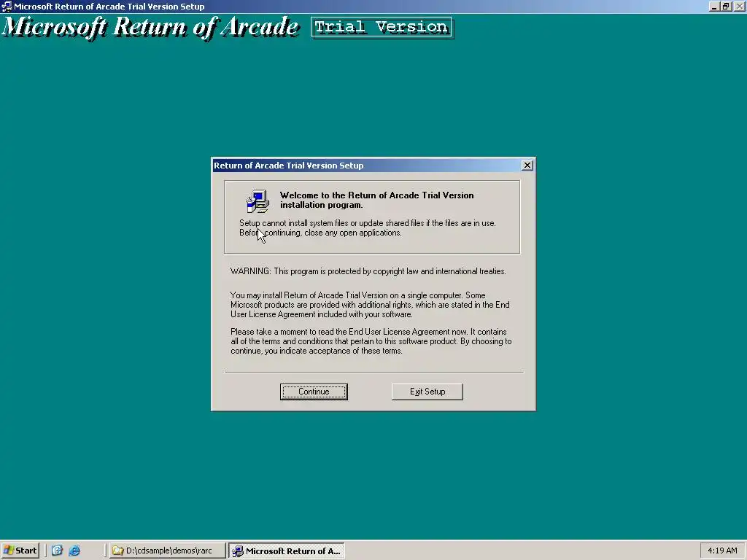The image size is (747, 560).
Task: Click the Welcome to Return of Arcade heading
Action: [x=377, y=200]
